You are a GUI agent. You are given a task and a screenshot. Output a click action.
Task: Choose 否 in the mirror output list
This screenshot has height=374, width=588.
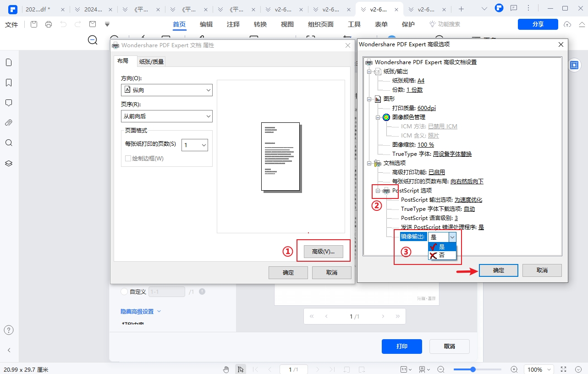click(442, 255)
